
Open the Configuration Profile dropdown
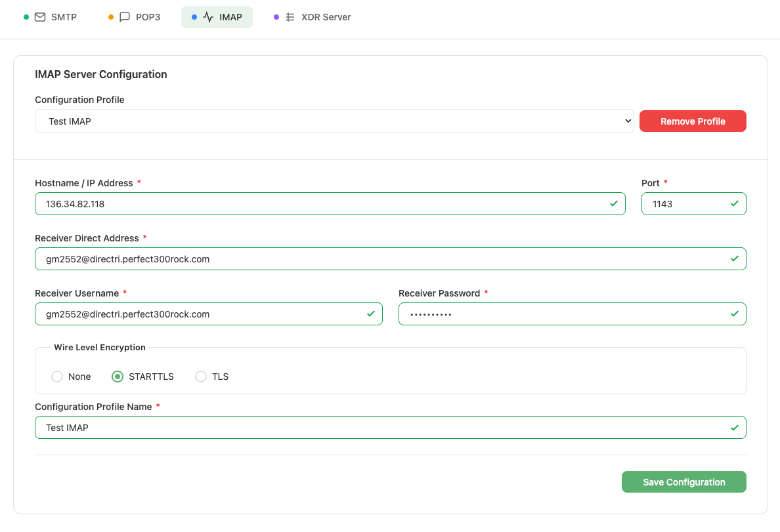pos(334,121)
